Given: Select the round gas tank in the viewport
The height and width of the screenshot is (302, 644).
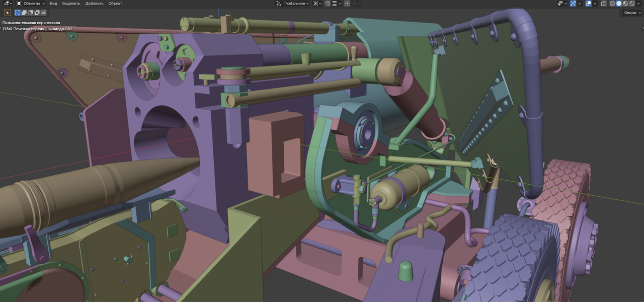Looking at the screenshot, I should 400,186.
